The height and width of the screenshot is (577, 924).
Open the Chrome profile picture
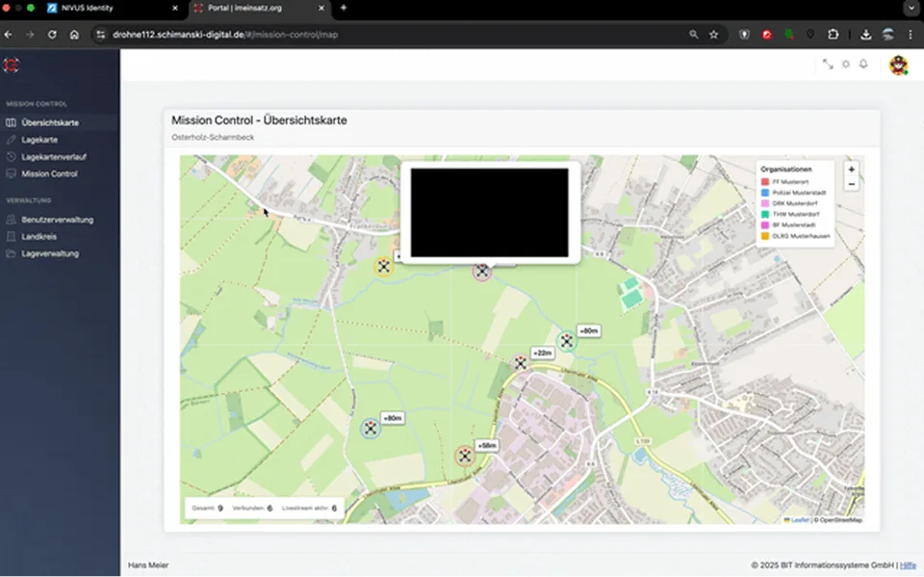coord(888,35)
